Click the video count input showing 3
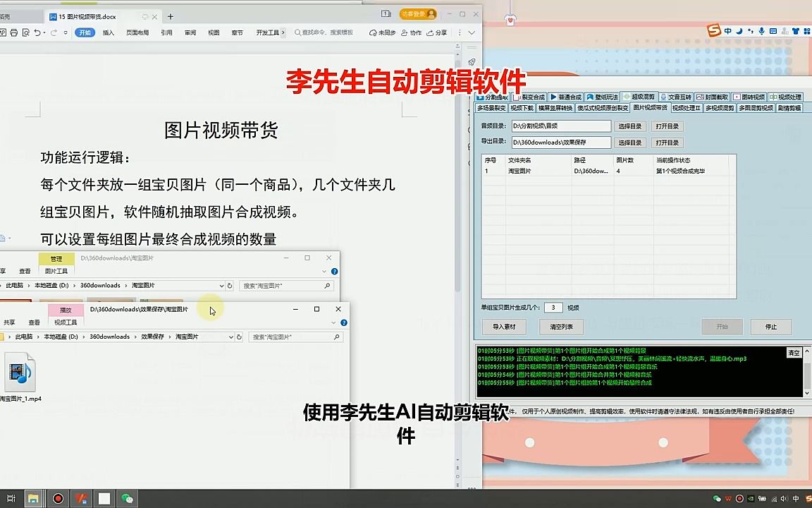 coord(553,307)
